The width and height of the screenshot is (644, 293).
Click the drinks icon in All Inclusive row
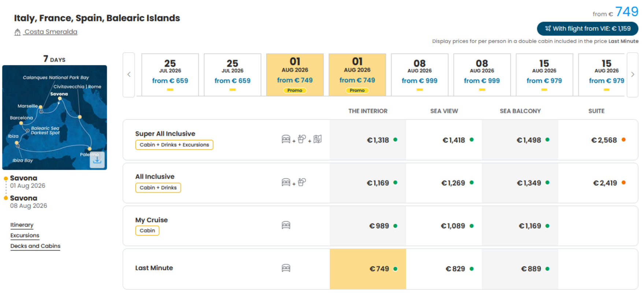click(x=302, y=182)
